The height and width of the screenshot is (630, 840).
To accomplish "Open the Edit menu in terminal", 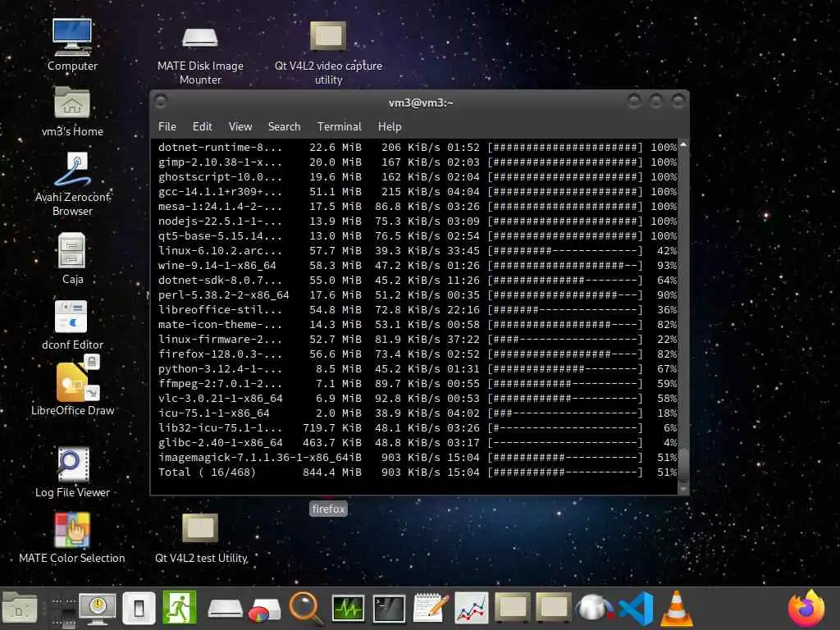I will [x=202, y=126].
